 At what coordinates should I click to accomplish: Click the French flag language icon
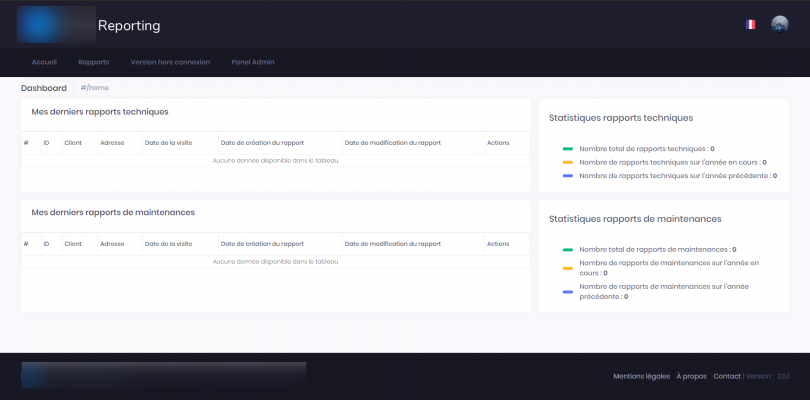coord(750,24)
